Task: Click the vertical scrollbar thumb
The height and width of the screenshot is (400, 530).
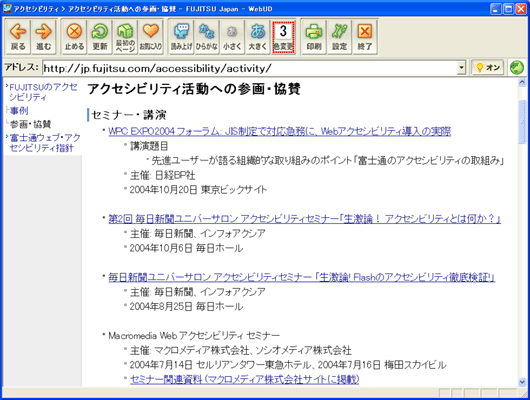Action: pyautogui.click(x=522, y=122)
